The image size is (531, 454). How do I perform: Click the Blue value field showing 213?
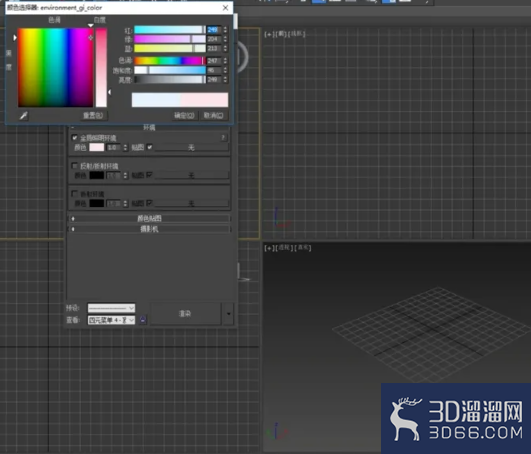pos(214,48)
